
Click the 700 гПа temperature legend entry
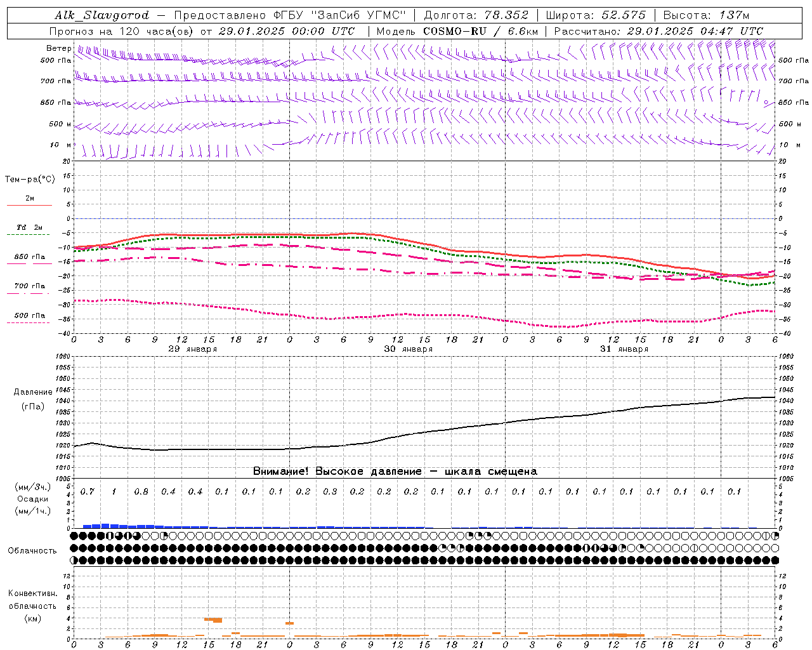[29, 286]
